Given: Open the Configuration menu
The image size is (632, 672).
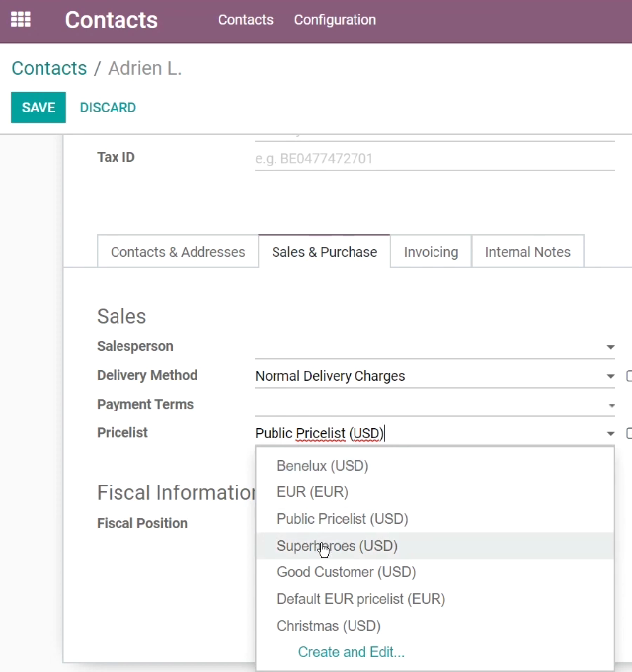Looking at the screenshot, I should coord(335,20).
